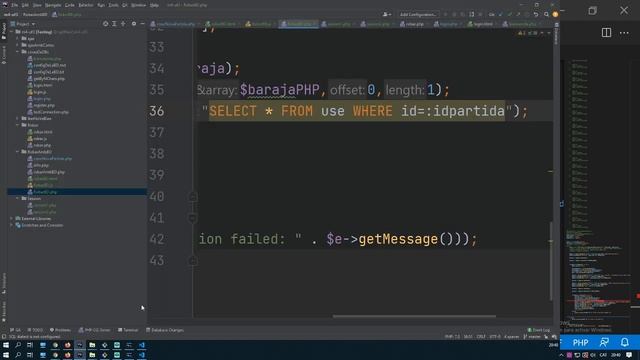640x360 pixels.
Task: Expand the External Libraries node
Action: point(12,219)
